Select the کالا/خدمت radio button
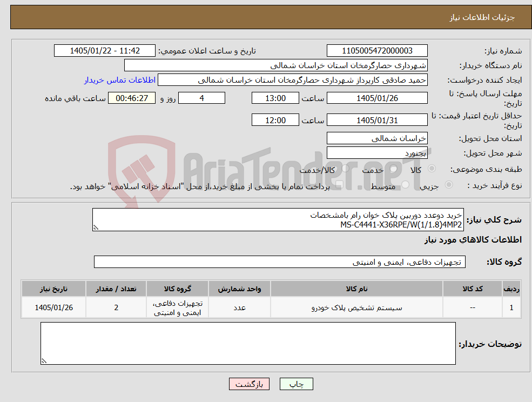The width and height of the screenshot is (532, 402). pos(345,169)
